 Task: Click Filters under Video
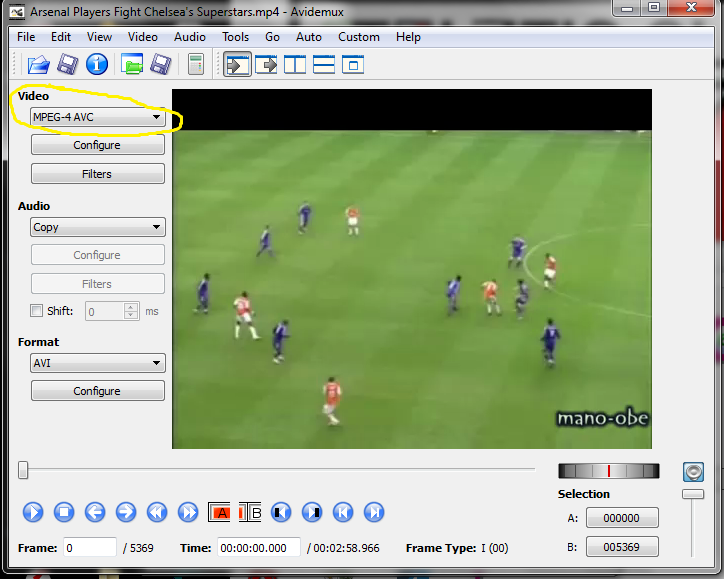pyautogui.click(x=97, y=174)
